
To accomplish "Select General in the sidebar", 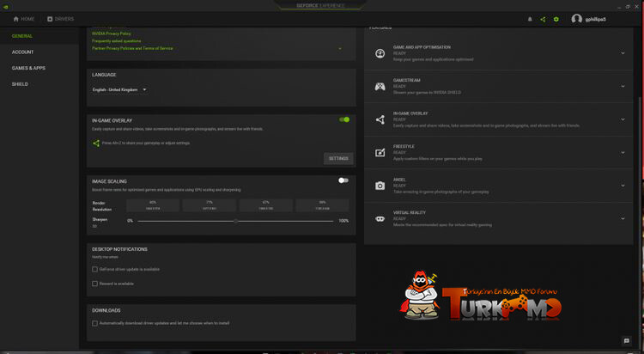I will coord(22,36).
